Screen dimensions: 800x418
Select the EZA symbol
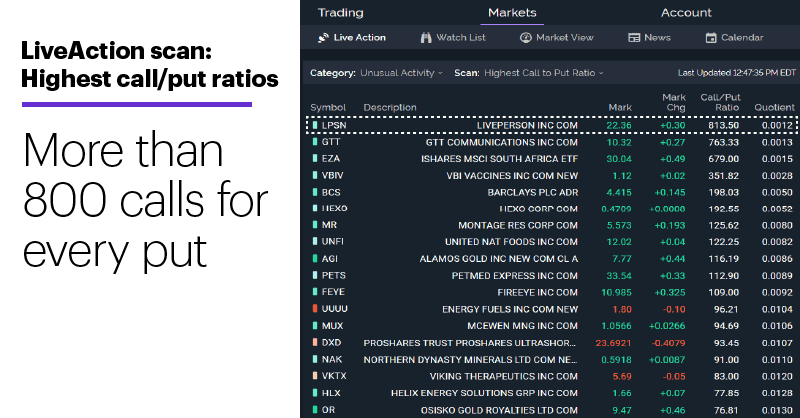coord(331,159)
